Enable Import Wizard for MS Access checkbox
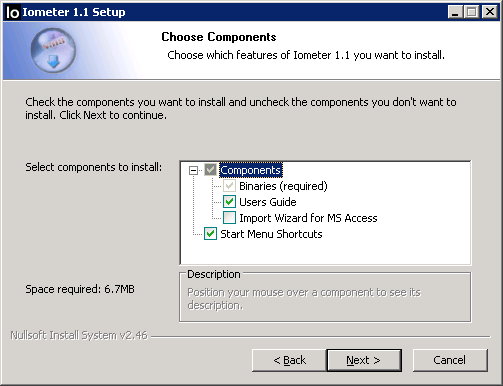The width and height of the screenshot is (503, 386). [229, 218]
